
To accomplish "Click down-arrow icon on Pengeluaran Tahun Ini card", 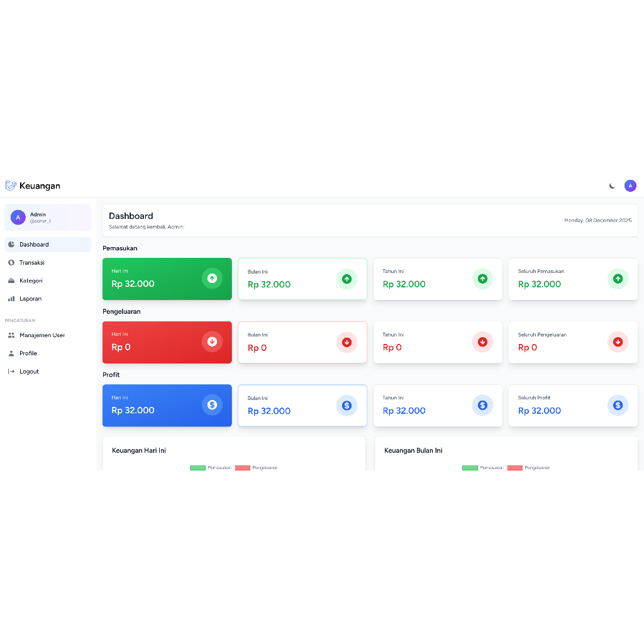I will point(482,342).
